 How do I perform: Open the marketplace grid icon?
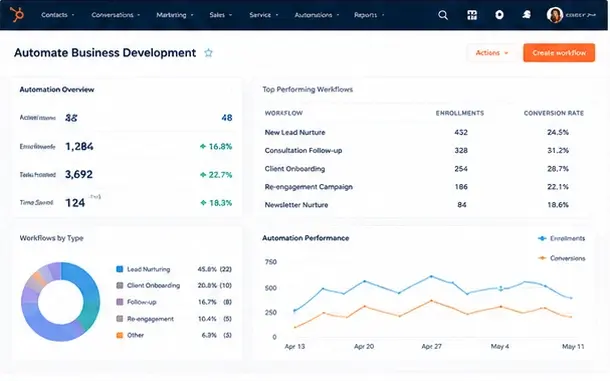pyautogui.click(x=472, y=15)
